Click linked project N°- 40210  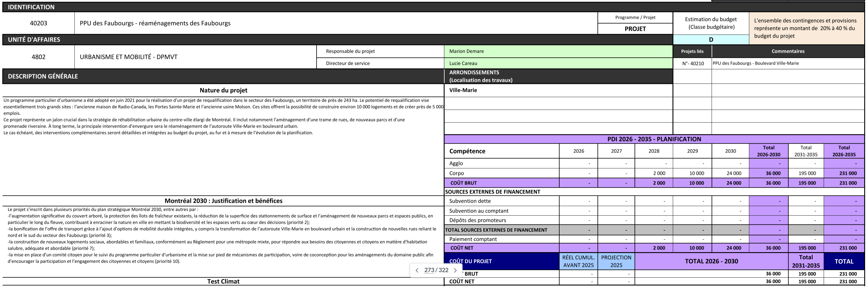click(692, 63)
